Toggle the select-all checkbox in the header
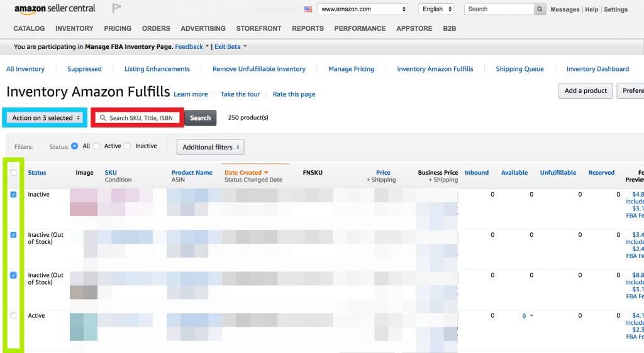Image resolution: width=644 pixels, height=353 pixels. click(x=13, y=173)
